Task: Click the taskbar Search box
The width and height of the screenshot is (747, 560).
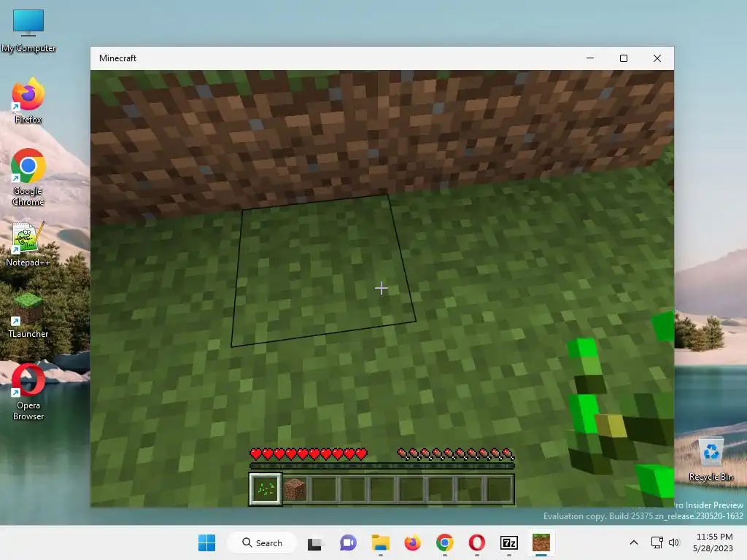Action: (262, 542)
